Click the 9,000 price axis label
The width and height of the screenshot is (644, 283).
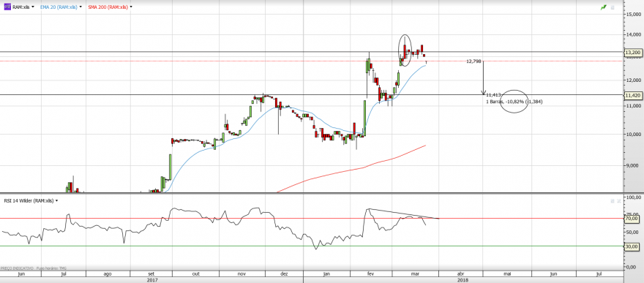pos(633,166)
